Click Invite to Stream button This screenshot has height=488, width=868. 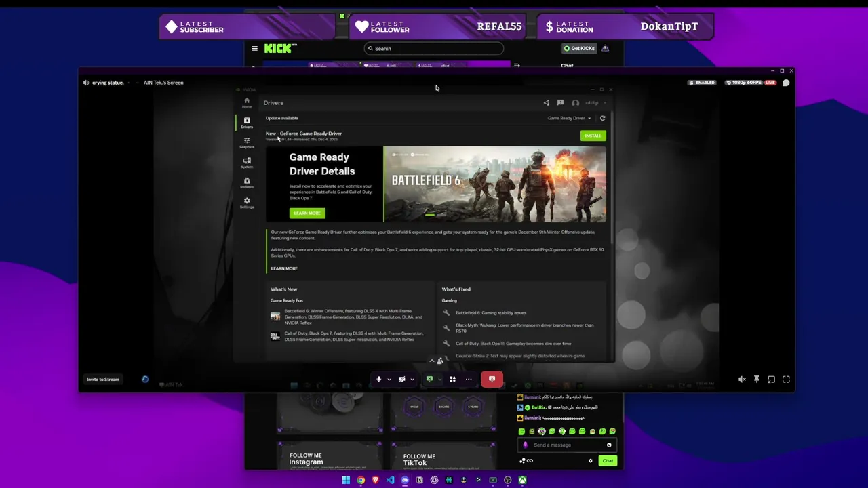[103, 380]
